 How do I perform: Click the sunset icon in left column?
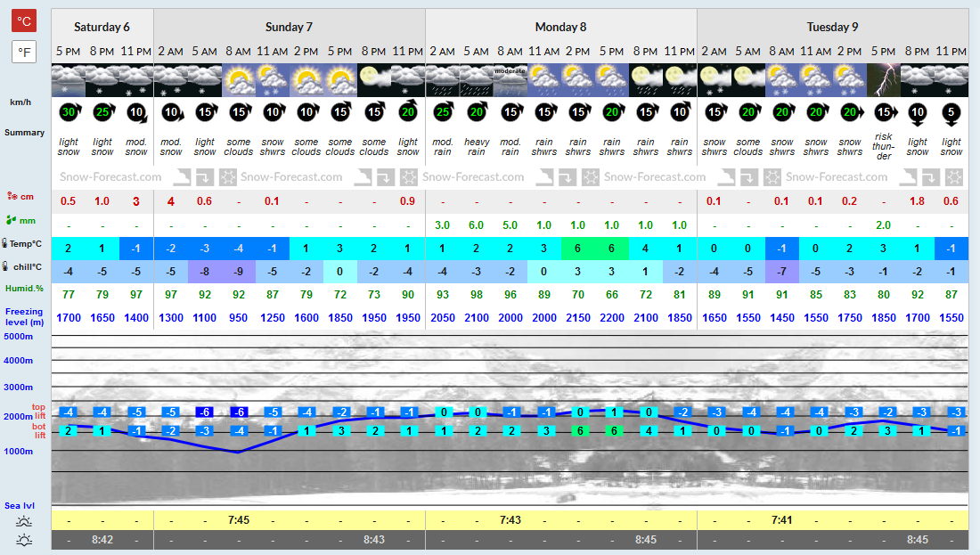click(24, 540)
